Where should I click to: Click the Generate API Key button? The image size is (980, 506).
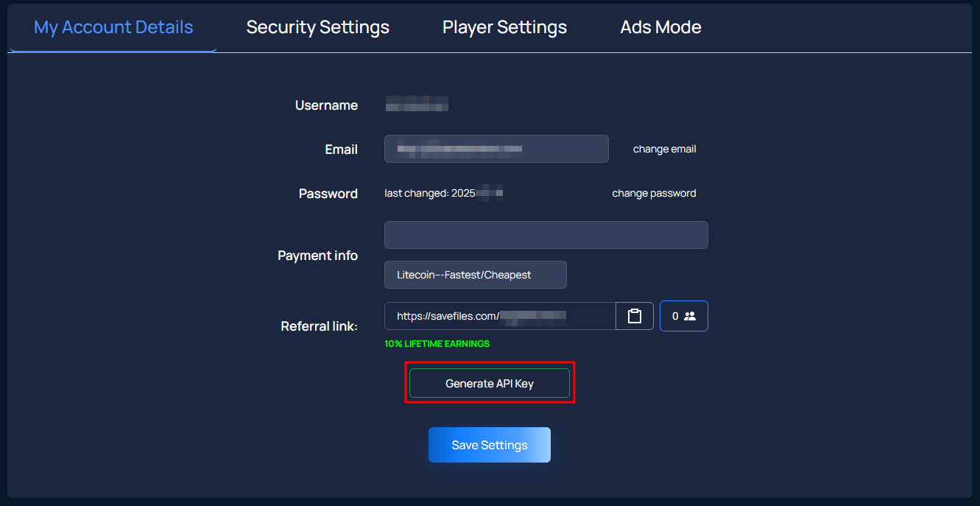(490, 383)
